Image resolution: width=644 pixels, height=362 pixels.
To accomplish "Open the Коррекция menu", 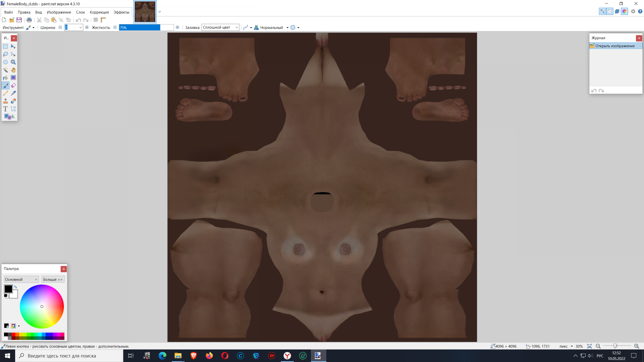I will click(x=99, y=12).
